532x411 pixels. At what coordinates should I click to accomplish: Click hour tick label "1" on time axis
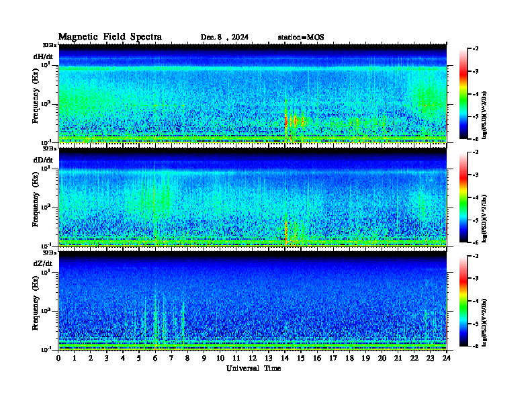tap(75, 358)
